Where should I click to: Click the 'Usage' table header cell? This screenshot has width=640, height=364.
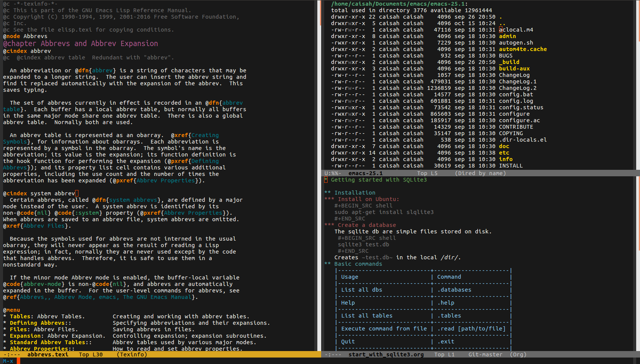click(349, 277)
